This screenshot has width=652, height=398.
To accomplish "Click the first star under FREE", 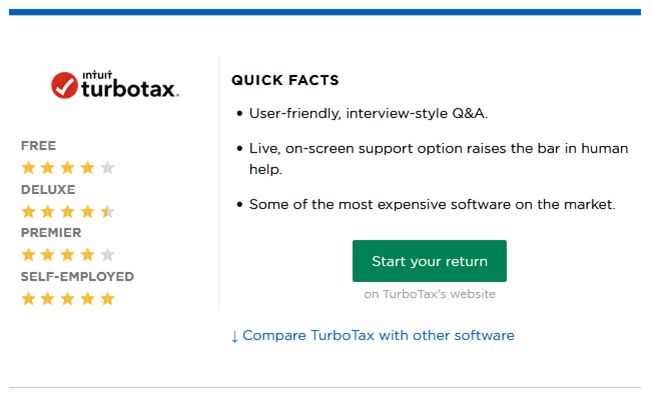I will coord(28,168).
